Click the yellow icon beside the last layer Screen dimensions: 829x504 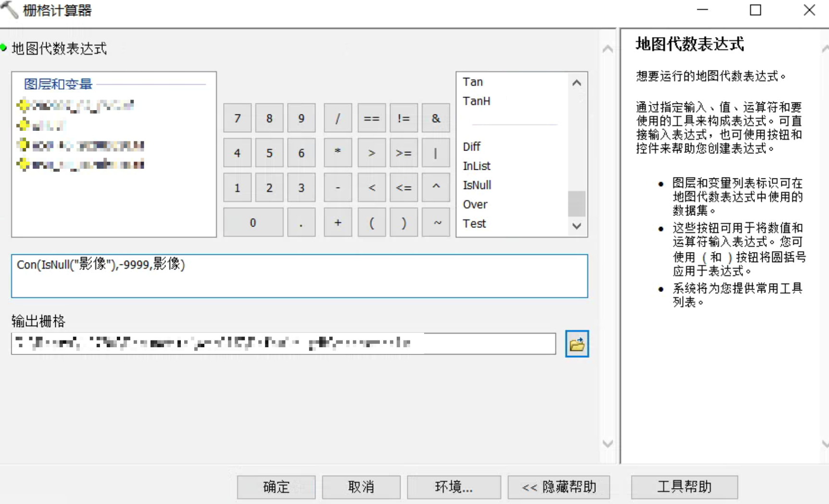[x=23, y=164]
